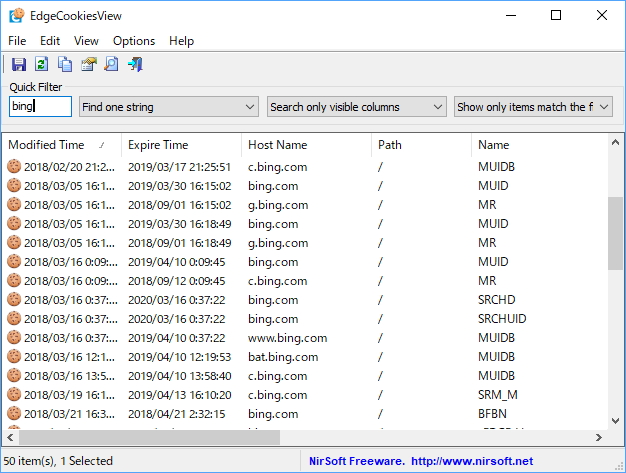Click the vertical scrollbar up arrow
626x473 pixels.
point(615,142)
